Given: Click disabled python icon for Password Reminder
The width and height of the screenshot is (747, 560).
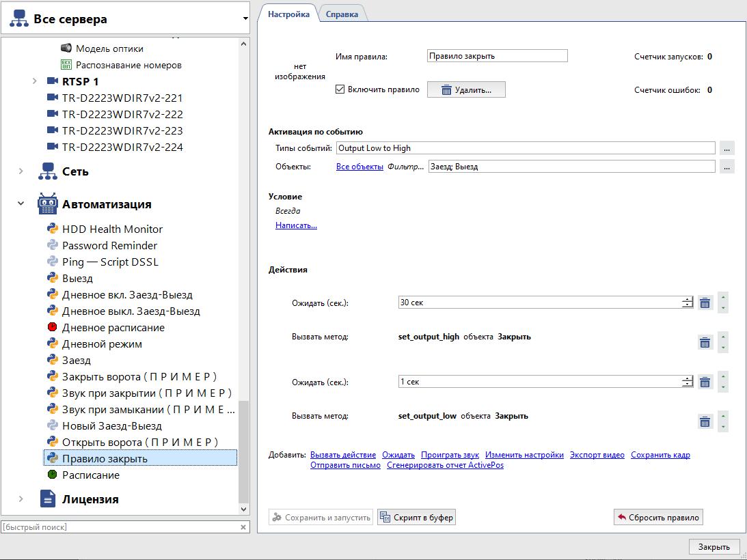Looking at the screenshot, I should [x=53, y=245].
